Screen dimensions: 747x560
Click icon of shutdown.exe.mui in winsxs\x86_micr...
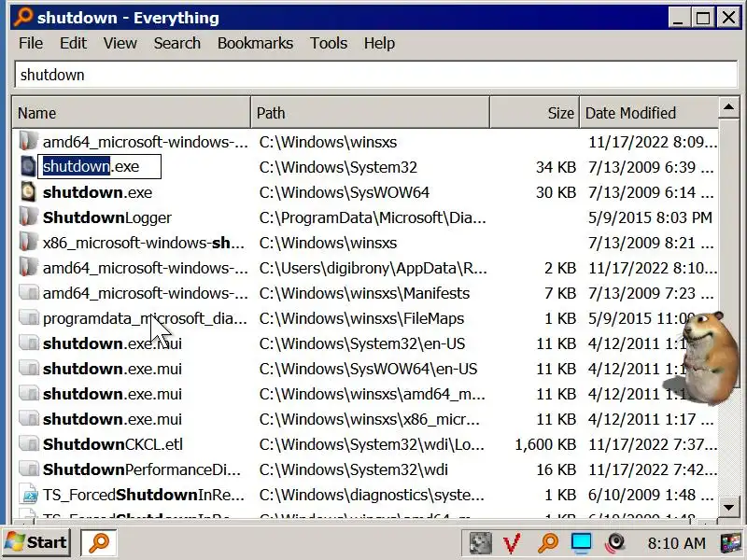tap(29, 418)
